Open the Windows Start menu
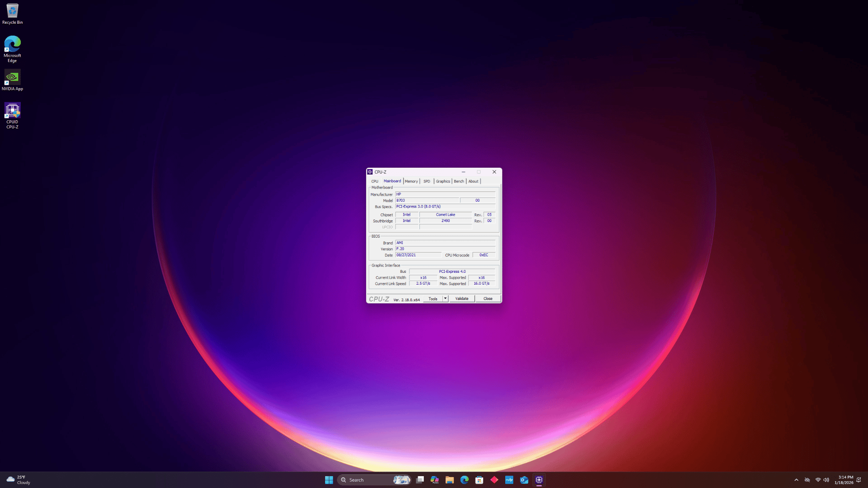Image resolution: width=868 pixels, height=488 pixels. [x=329, y=480]
